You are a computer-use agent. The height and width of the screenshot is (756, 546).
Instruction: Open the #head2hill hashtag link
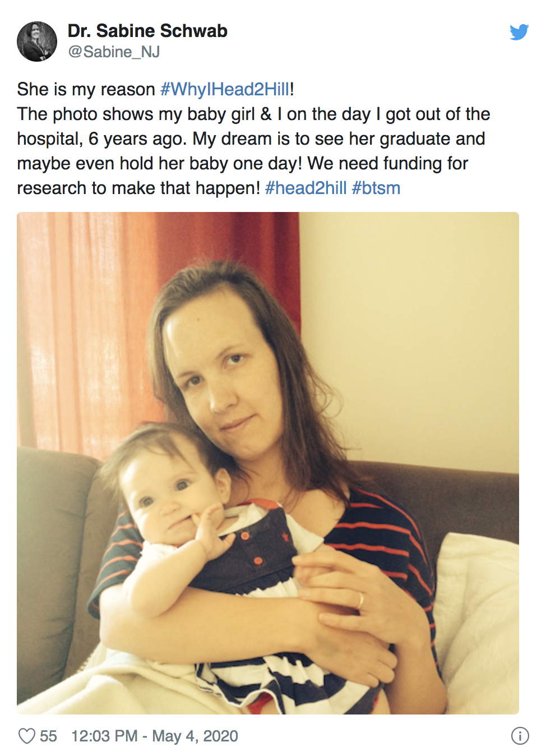pos(306,188)
